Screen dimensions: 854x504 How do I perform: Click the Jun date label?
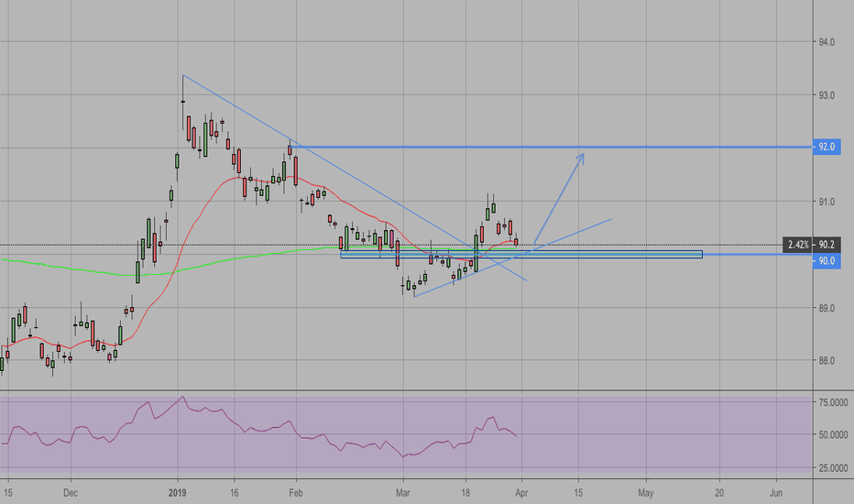(776, 493)
